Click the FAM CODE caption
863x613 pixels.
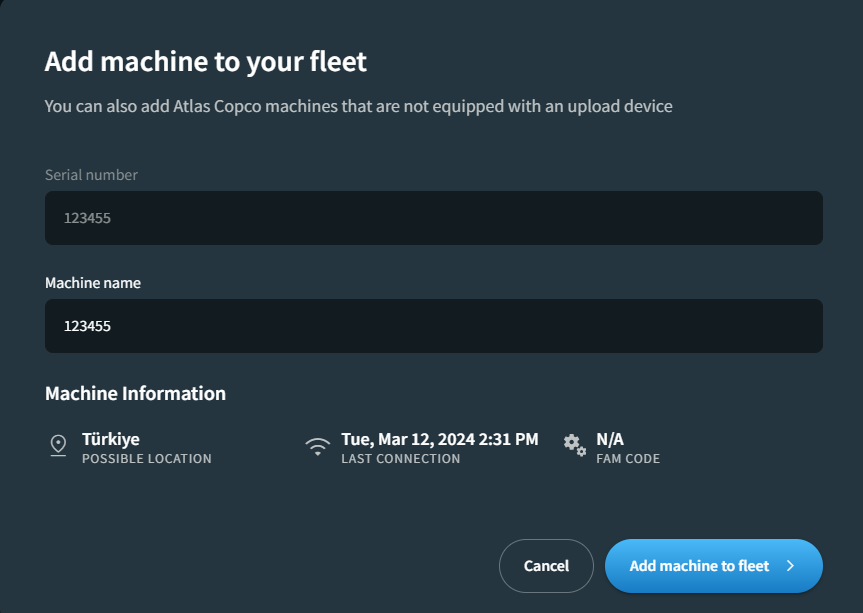click(627, 459)
